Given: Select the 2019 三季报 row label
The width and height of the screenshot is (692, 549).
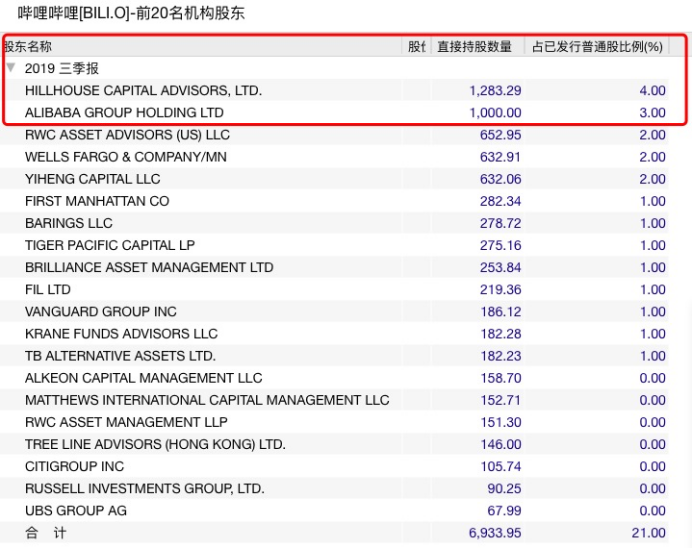Looking at the screenshot, I should [62, 68].
